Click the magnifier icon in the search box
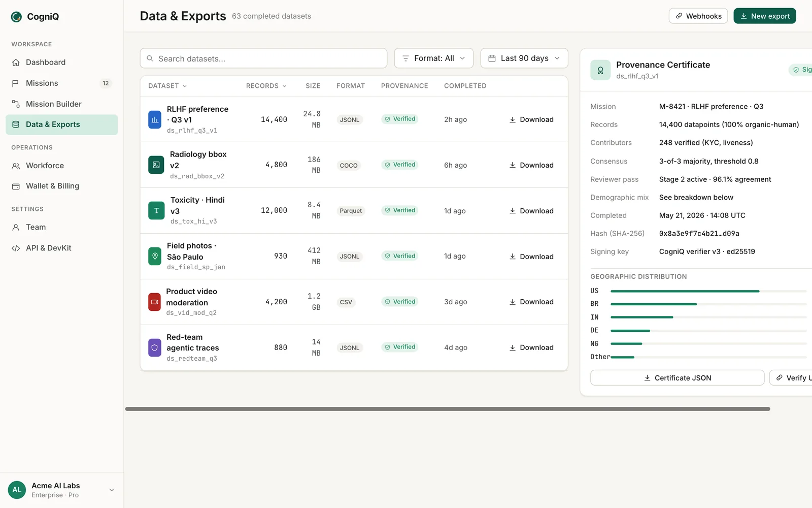 pyautogui.click(x=150, y=58)
